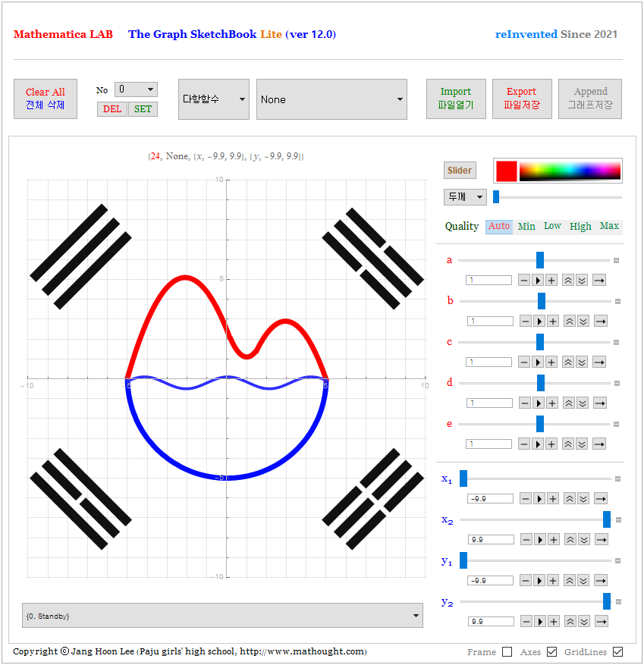
Task: Click Export 파일저장 to save the file
Action: pyautogui.click(x=522, y=99)
